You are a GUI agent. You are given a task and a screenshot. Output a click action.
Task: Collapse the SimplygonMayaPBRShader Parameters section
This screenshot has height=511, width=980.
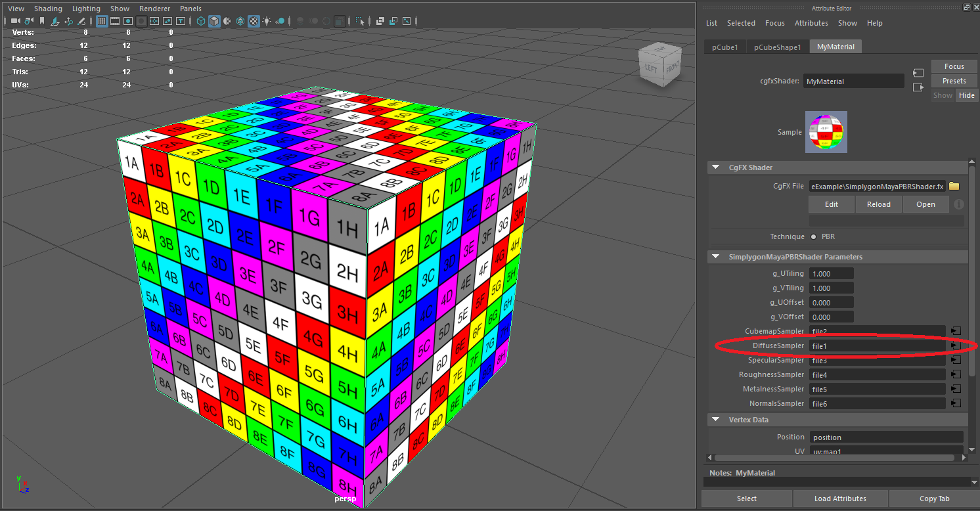pos(715,257)
